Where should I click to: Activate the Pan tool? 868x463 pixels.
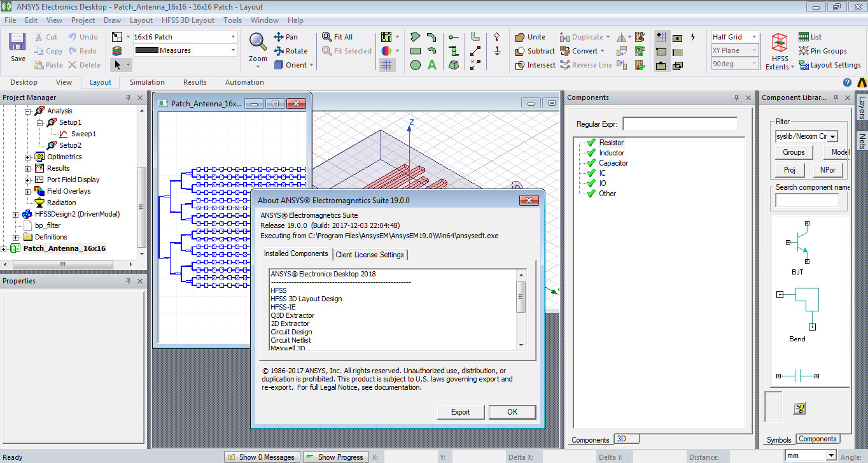coord(286,37)
